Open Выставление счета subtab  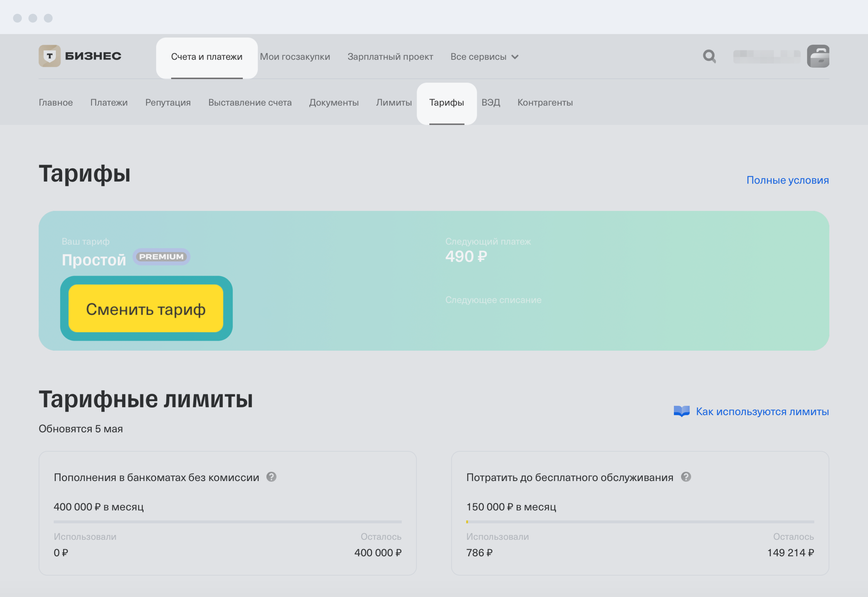point(250,102)
